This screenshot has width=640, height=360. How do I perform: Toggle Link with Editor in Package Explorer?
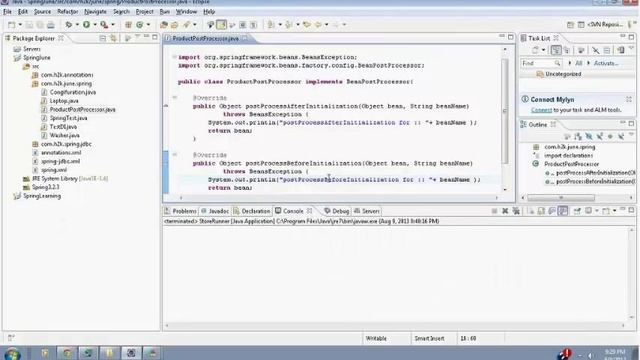(113, 38)
